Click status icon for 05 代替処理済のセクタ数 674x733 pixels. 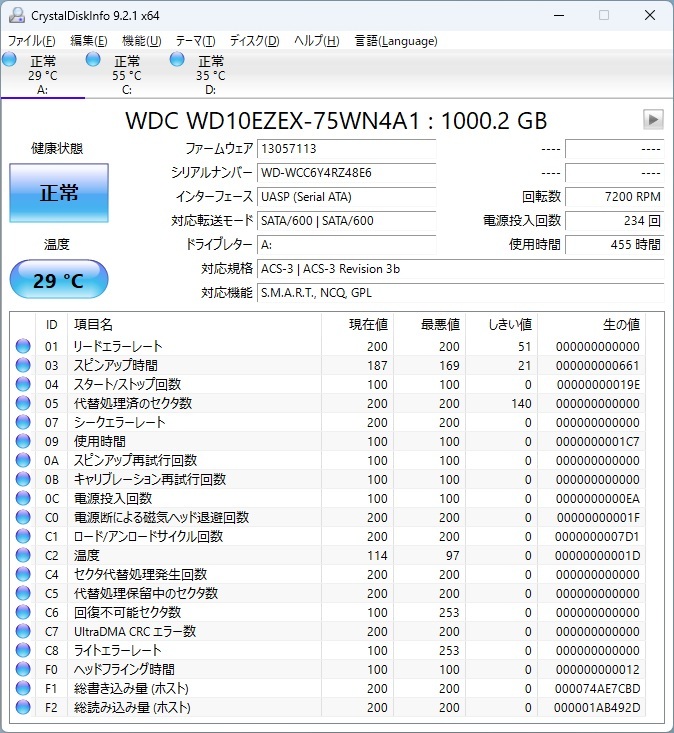(23, 403)
